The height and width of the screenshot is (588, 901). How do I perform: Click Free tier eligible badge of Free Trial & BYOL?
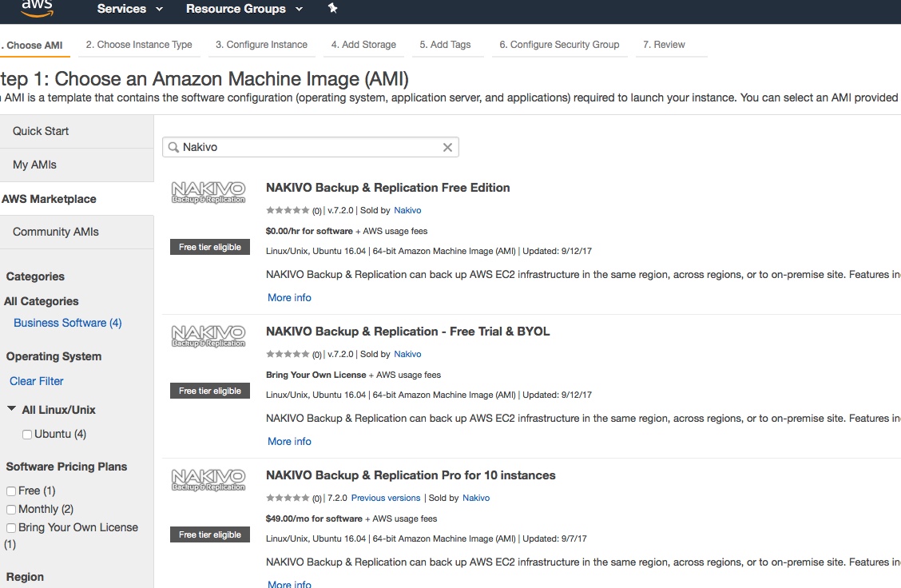click(x=210, y=391)
